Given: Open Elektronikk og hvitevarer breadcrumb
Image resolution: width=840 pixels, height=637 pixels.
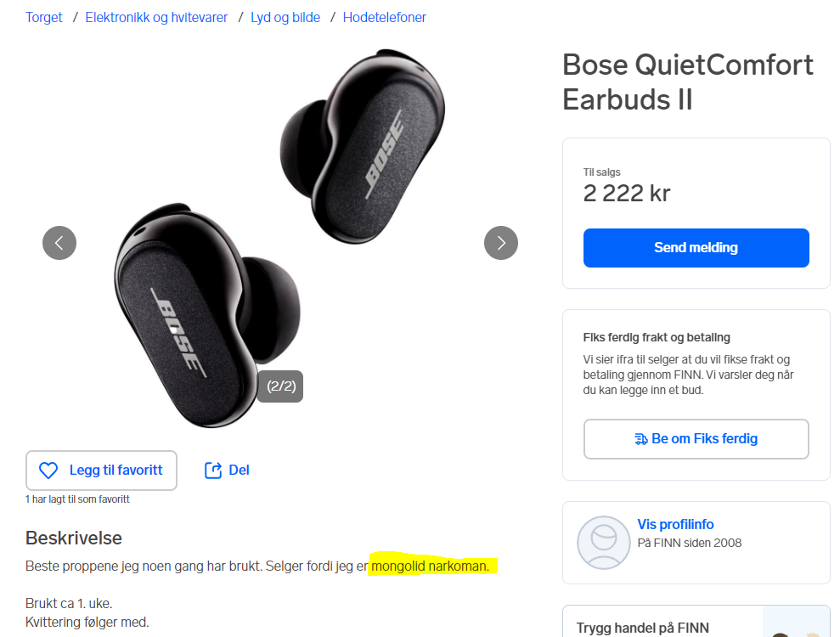Looking at the screenshot, I should (156, 17).
